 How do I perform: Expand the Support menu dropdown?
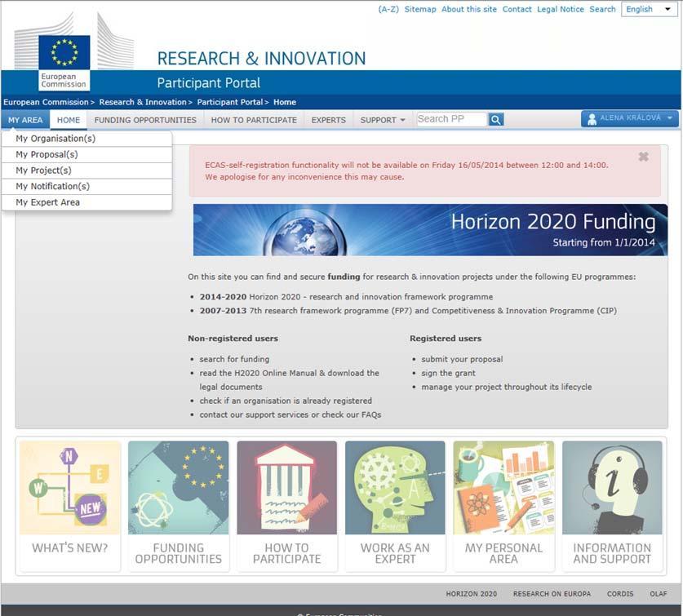tap(383, 120)
